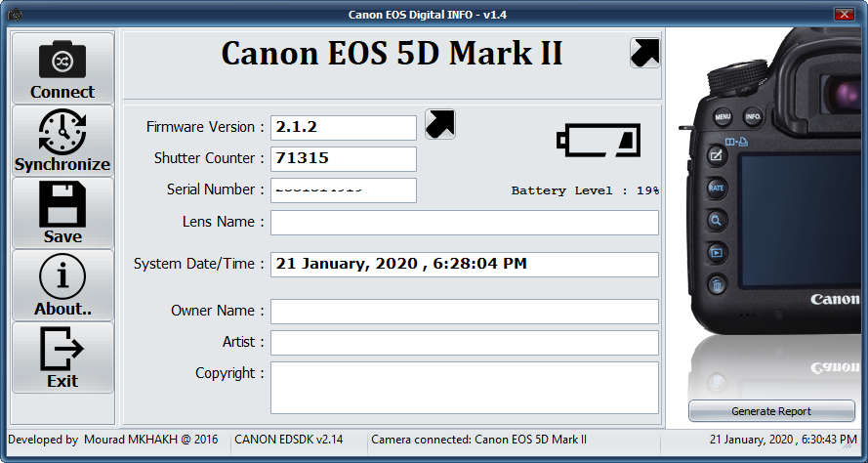The height and width of the screenshot is (463, 868).
Task: Open the About dialog
Action: [62, 285]
